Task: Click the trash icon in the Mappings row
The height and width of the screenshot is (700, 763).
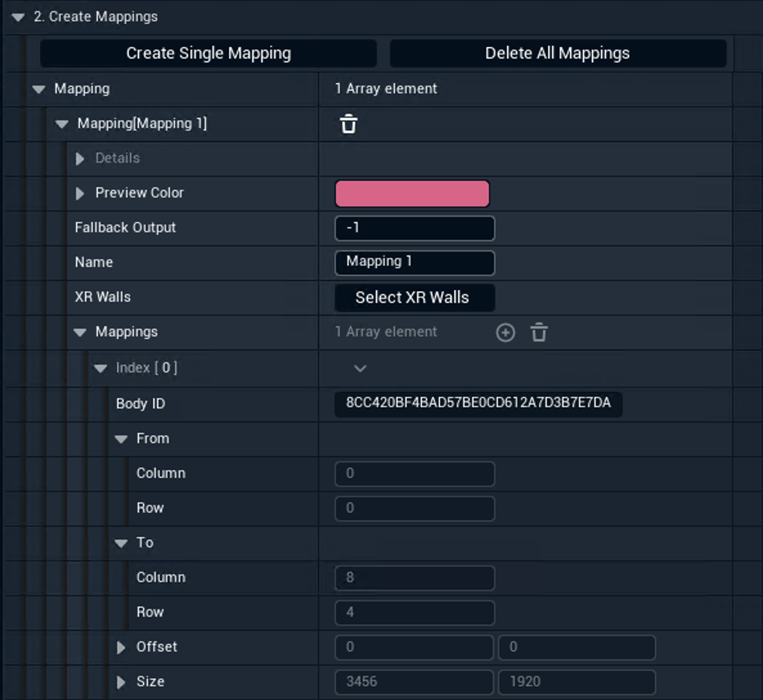Action: pos(539,333)
